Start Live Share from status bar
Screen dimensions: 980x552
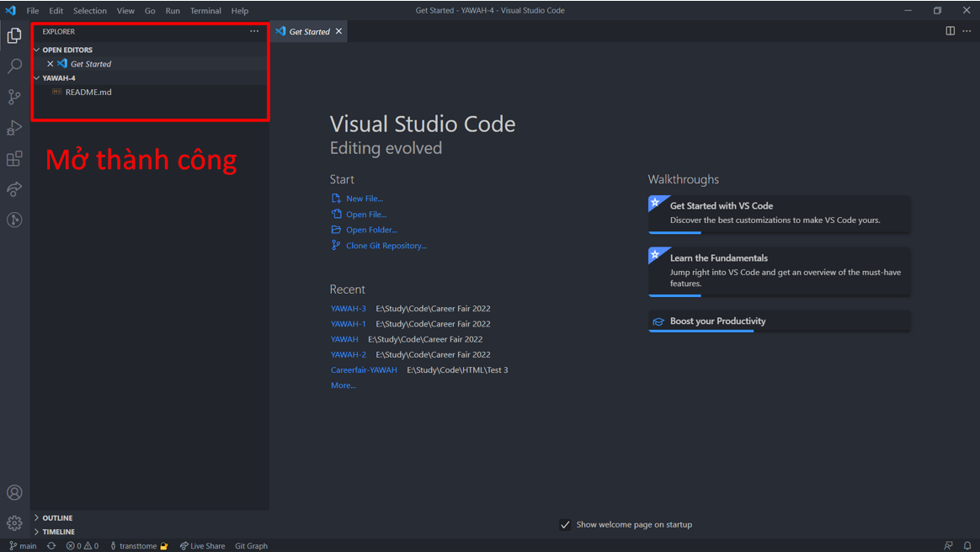pyautogui.click(x=203, y=546)
